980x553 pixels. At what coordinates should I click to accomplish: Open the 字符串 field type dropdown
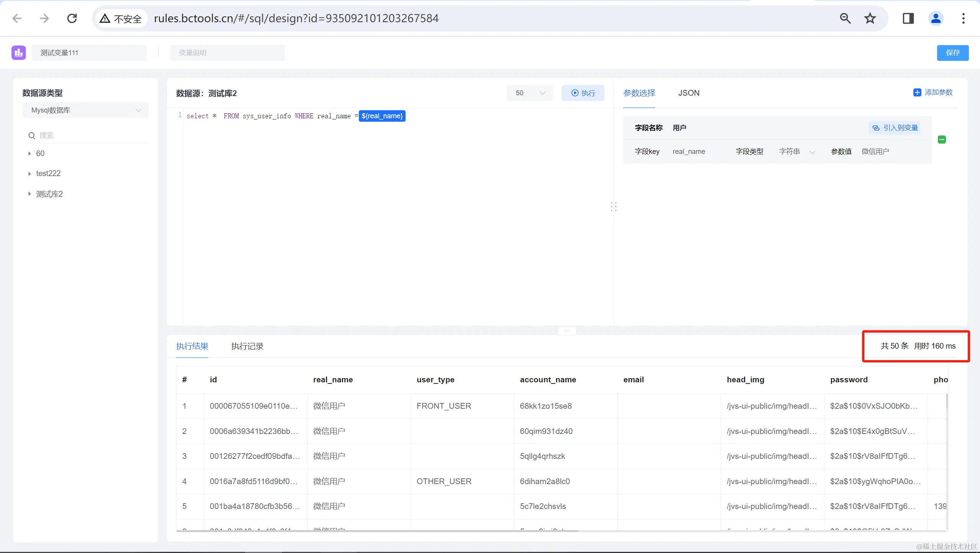coord(797,152)
